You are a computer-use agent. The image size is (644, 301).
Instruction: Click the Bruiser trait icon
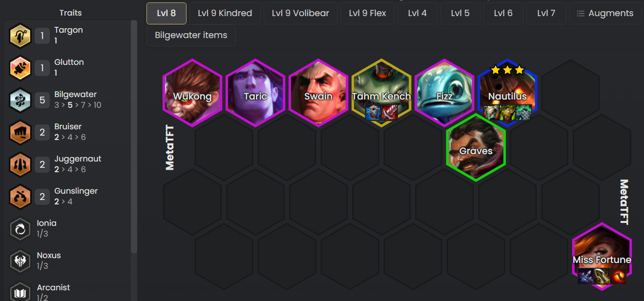point(21,132)
